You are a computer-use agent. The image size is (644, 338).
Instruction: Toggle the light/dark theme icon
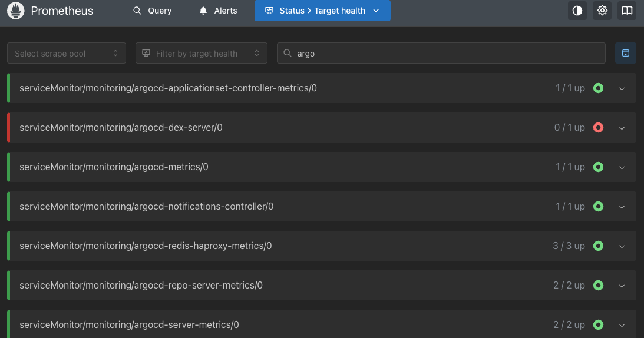click(577, 11)
